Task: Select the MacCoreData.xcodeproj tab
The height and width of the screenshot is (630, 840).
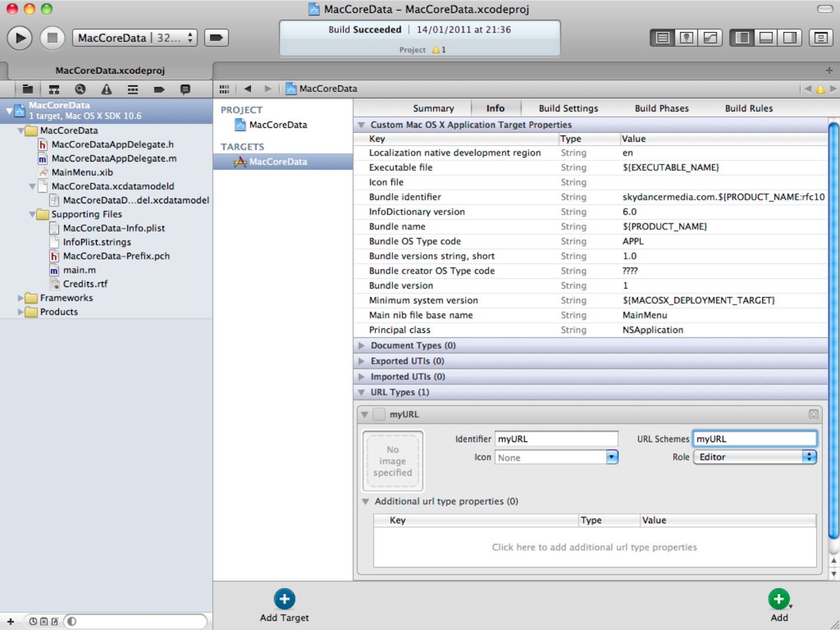Action: [x=110, y=70]
